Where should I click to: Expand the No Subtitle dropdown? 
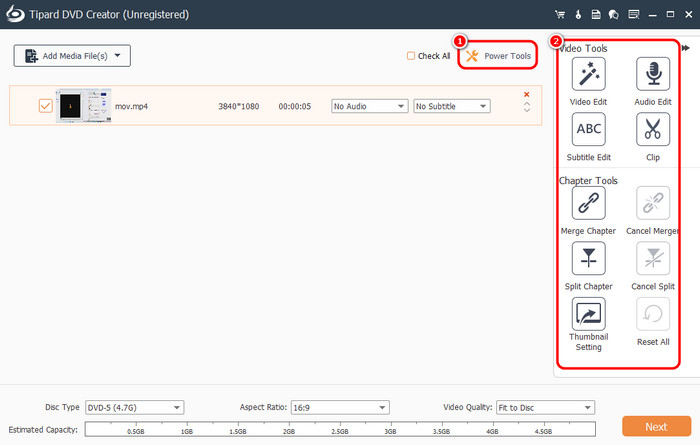(451, 106)
